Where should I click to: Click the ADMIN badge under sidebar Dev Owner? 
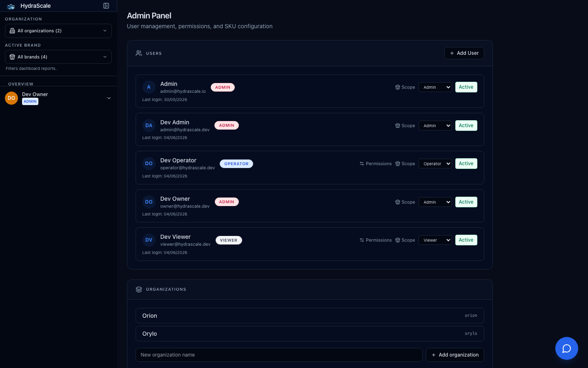(x=30, y=101)
